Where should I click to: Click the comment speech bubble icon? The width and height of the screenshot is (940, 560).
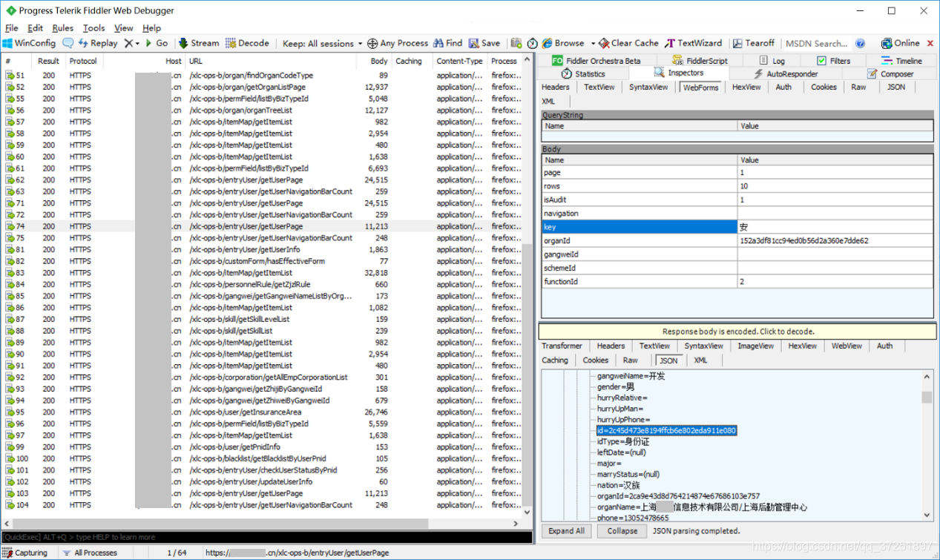(68, 43)
